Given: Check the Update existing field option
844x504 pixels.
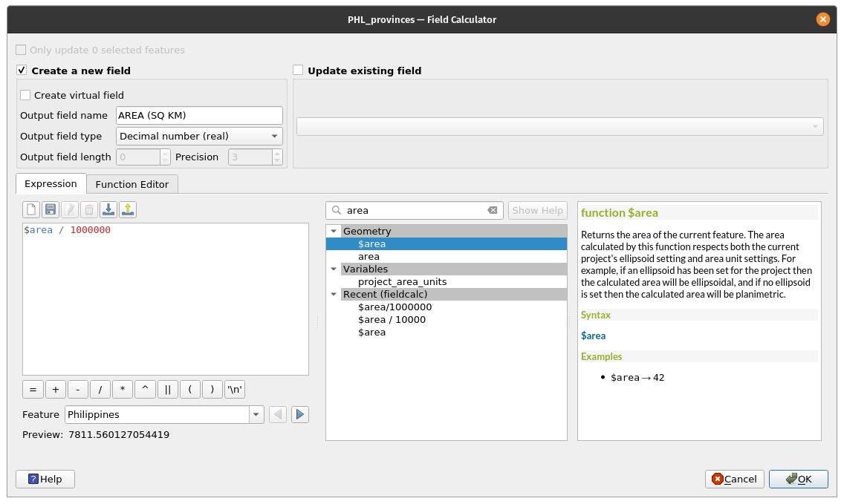Looking at the screenshot, I should (x=299, y=71).
